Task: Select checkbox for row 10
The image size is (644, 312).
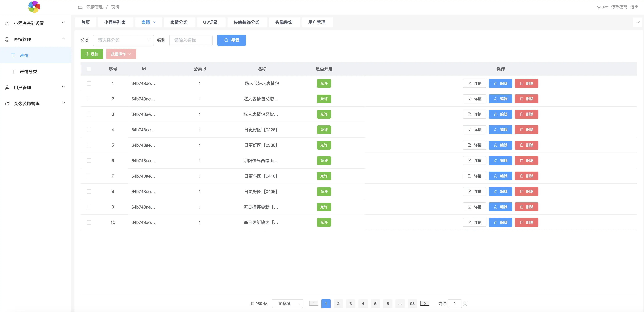Action: pyautogui.click(x=89, y=222)
